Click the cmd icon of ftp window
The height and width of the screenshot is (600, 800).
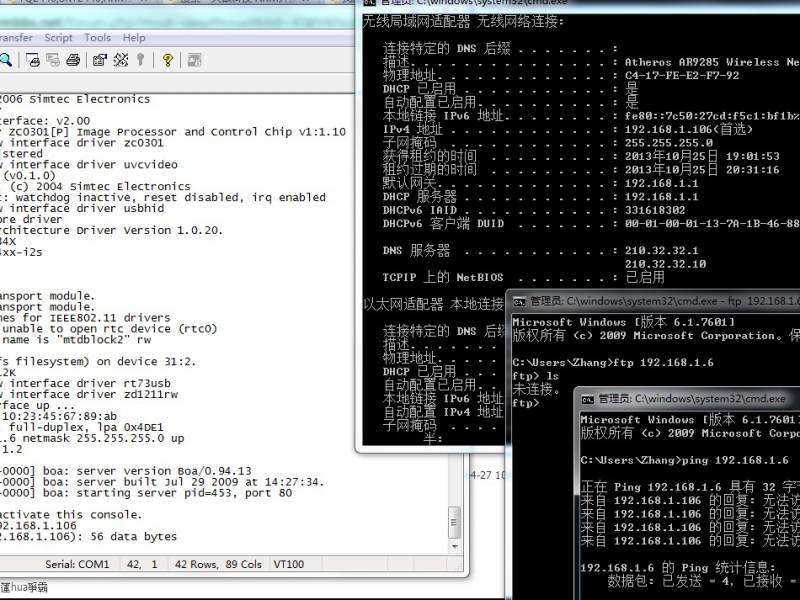click(x=518, y=300)
